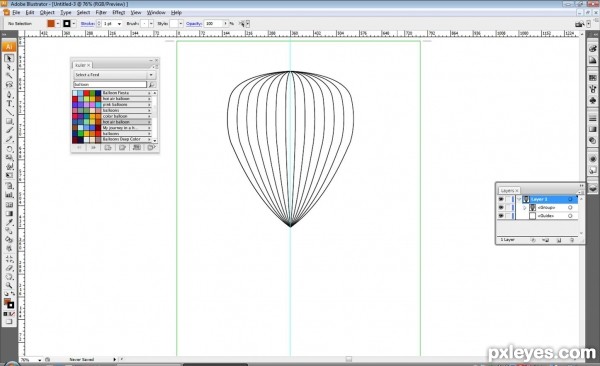Image resolution: width=600 pixels, height=366 pixels.
Task: Select the Lasso tool
Action: point(9,84)
